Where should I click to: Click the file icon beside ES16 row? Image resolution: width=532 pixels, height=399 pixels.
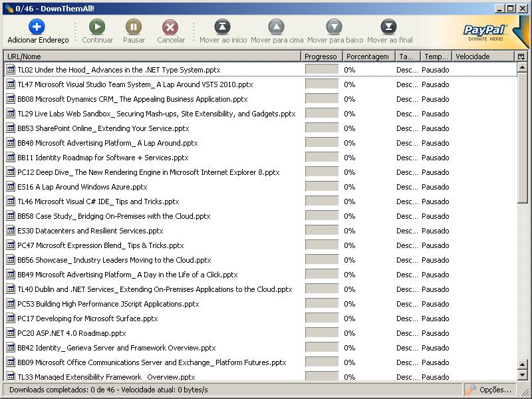[x=11, y=186]
